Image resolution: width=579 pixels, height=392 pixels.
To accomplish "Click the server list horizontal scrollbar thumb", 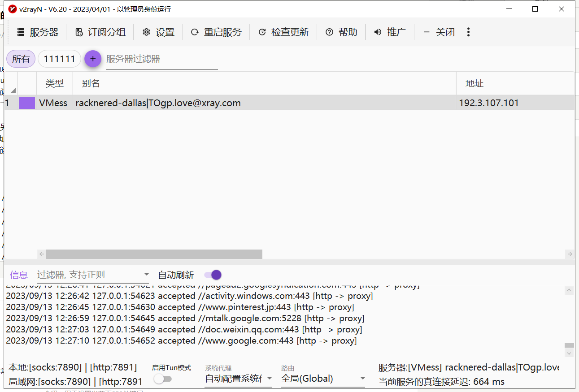I will tap(154, 254).
